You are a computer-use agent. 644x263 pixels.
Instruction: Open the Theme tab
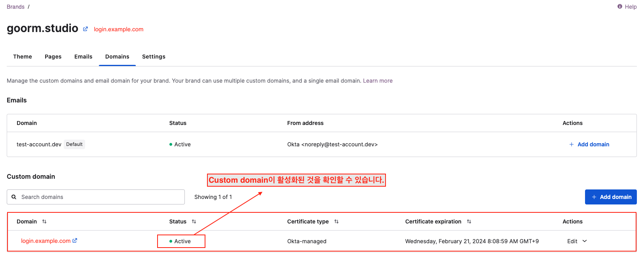[23, 57]
